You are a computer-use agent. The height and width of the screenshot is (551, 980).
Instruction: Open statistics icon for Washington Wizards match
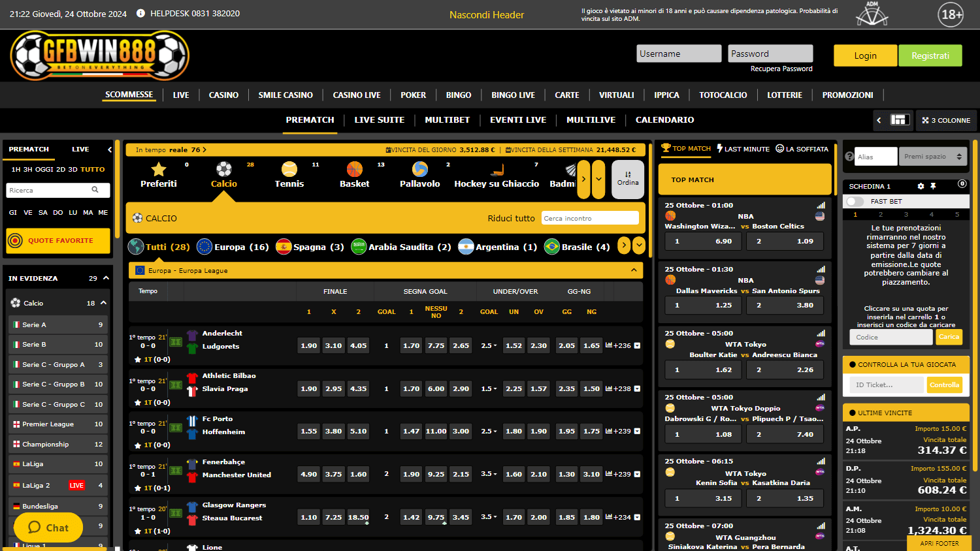(x=821, y=205)
